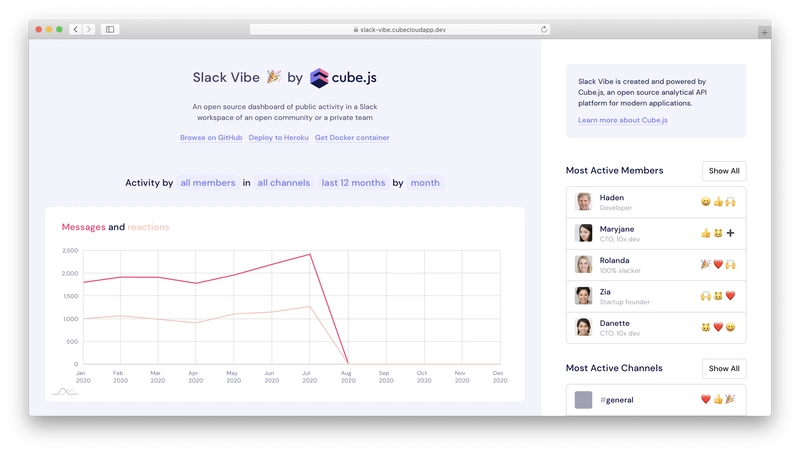Click the '100% slacker' subtitle under Rolanda
This screenshot has height=454, width=800.
(620, 270)
